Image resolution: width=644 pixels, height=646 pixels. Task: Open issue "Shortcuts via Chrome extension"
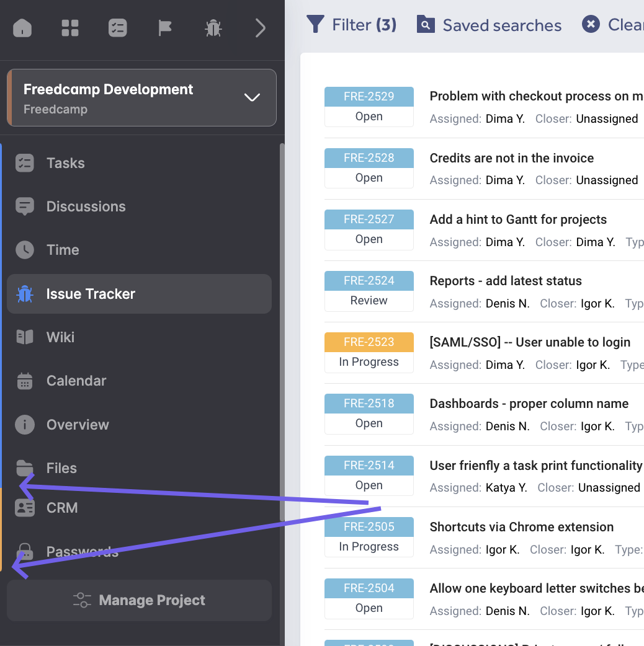521,527
